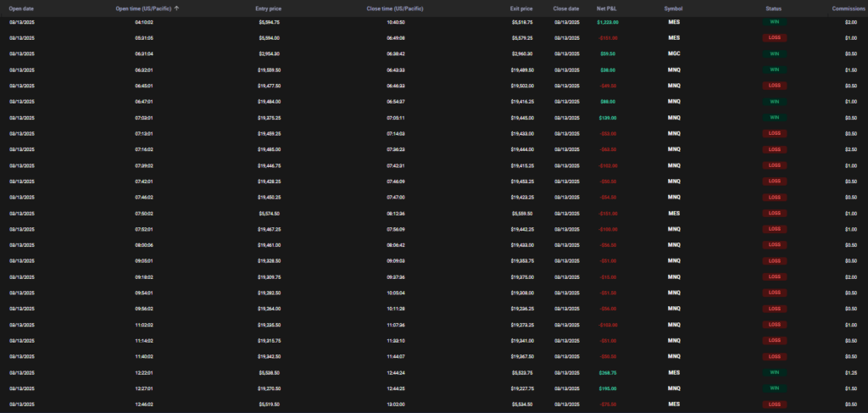Click the MES symbol in the 07:50:02 row

click(674, 213)
